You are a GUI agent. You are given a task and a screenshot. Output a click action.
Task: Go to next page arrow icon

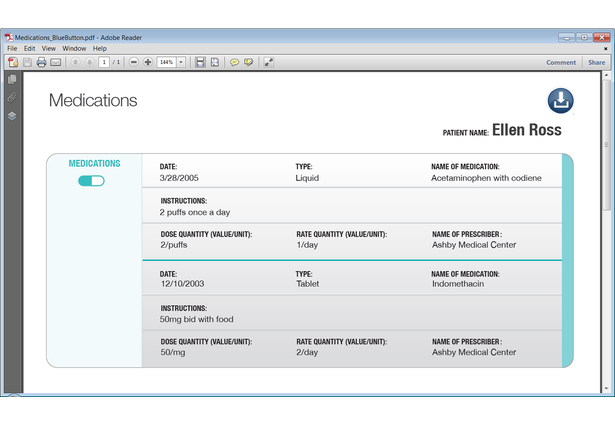coord(89,62)
